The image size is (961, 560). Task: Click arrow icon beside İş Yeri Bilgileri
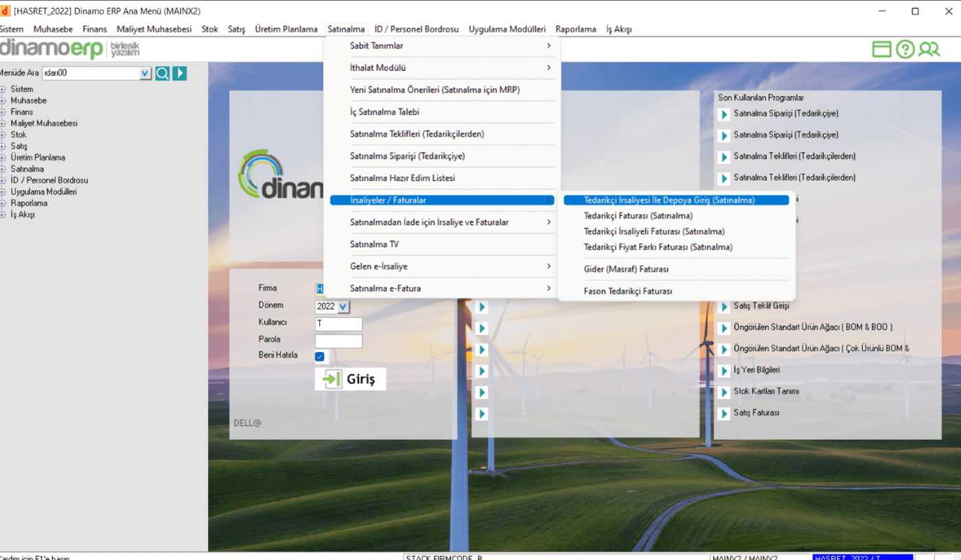tap(723, 371)
